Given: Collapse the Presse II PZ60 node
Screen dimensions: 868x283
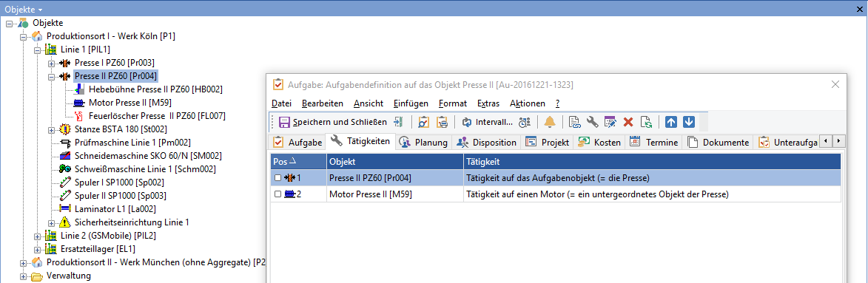Looking at the screenshot, I should (51, 76).
